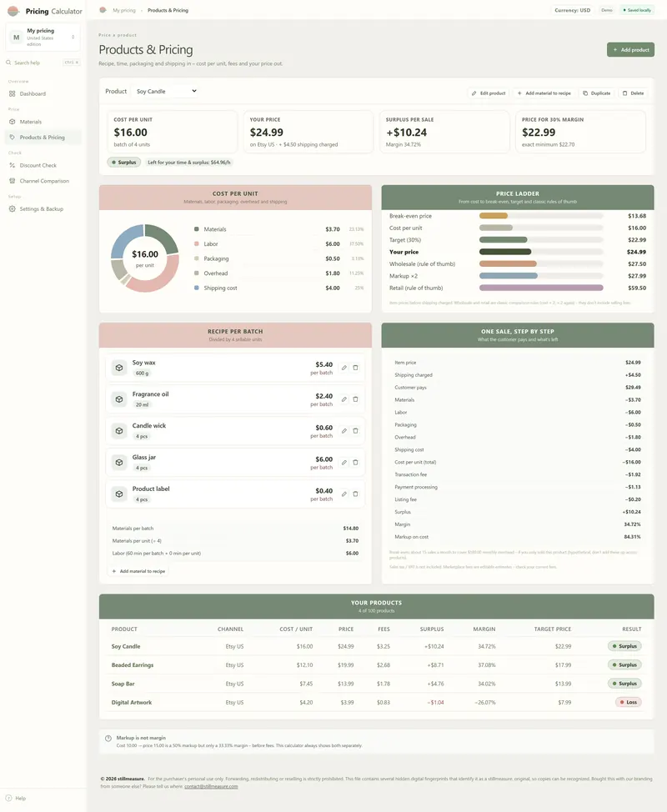Viewport: 667px width, 812px height.
Task: Select the Digital Artwork product row
Action: click(x=376, y=702)
